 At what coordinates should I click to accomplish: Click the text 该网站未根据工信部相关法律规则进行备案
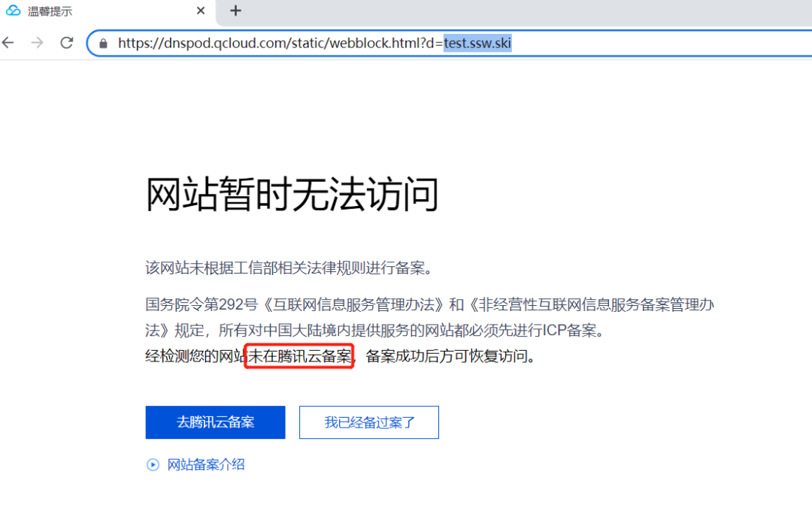click(289, 268)
